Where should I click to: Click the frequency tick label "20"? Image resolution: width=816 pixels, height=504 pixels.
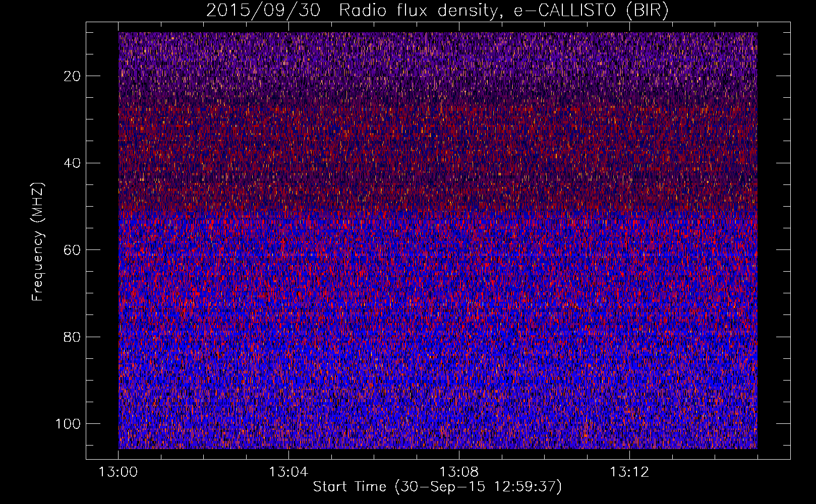coord(73,76)
